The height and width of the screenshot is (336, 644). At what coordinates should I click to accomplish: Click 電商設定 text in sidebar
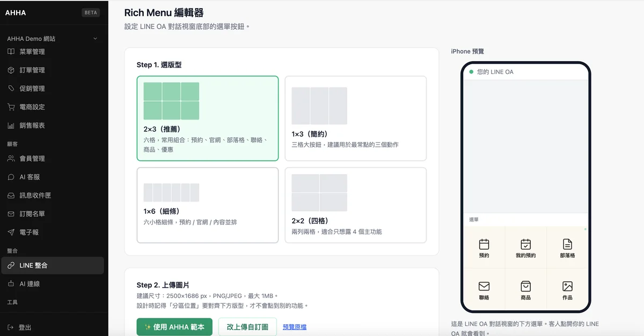click(32, 107)
